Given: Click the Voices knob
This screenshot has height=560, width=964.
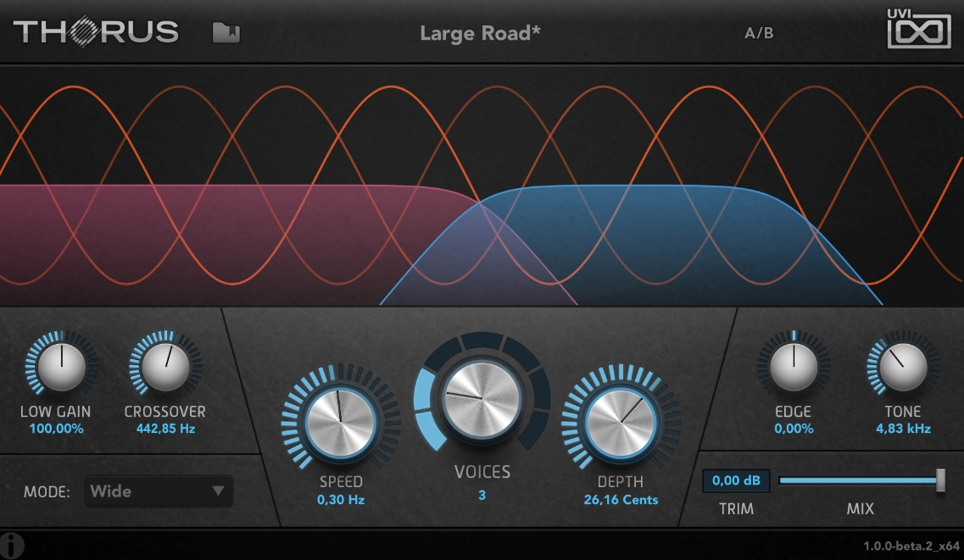Looking at the screenshot, I should (482, 398).
